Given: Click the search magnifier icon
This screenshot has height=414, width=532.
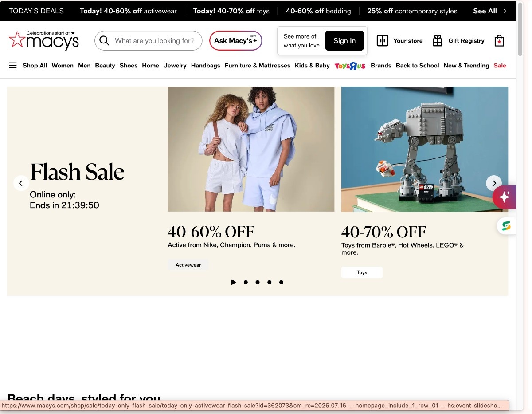Looking at the screenshot, I should click(x=104, y=41).
